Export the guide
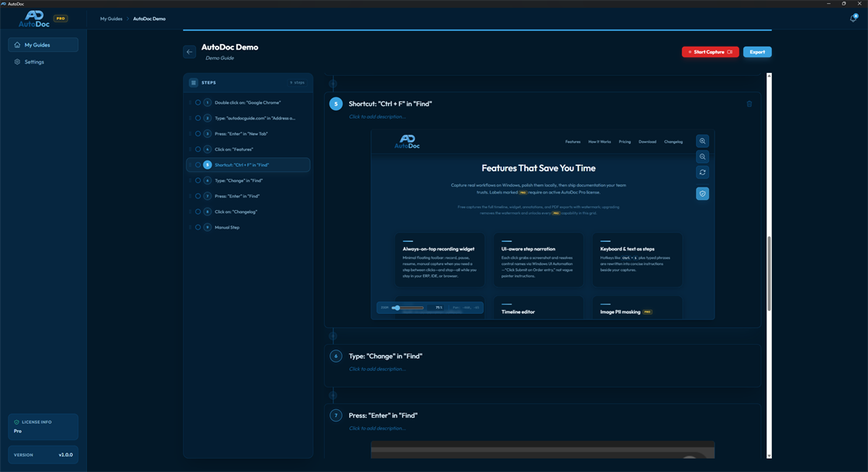Viewport: 868px width, 472px height. 757,52
